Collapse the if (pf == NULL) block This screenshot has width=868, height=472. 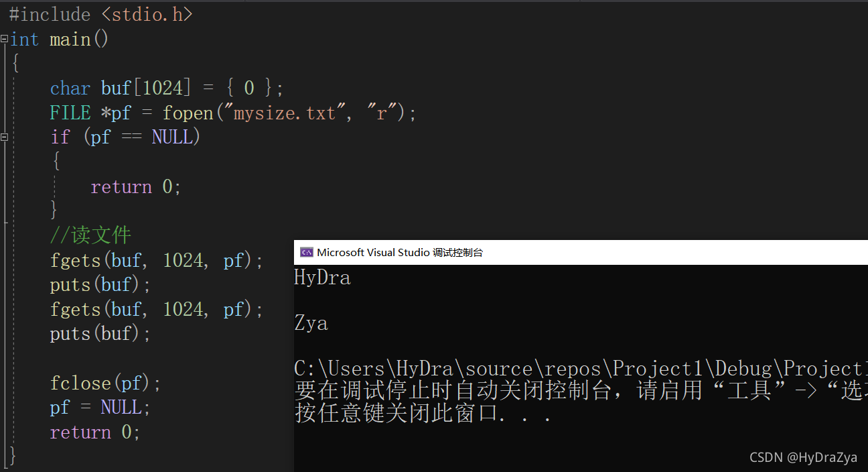coord(5,137)
